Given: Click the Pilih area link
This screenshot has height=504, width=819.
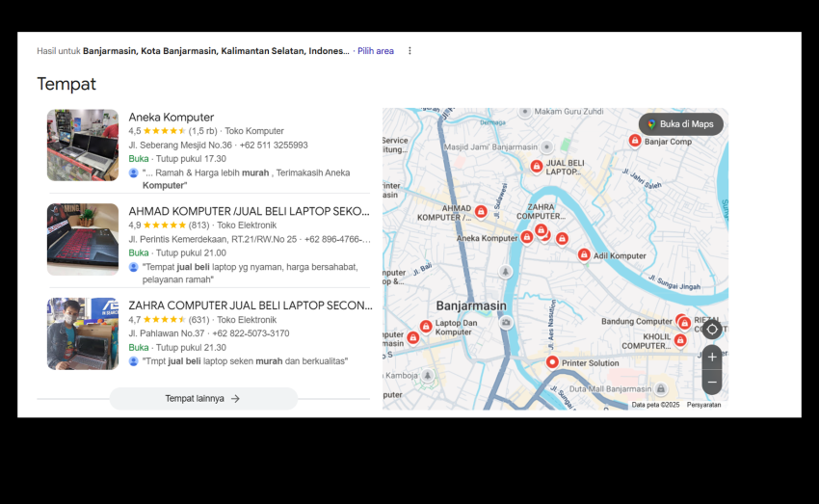Looking at the screenshot, I should (x=376, y=51).
